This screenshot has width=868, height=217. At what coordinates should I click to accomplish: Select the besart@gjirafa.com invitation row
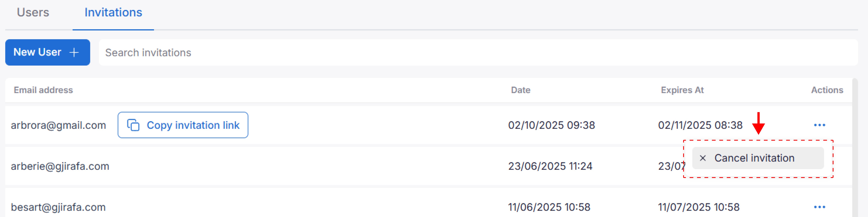click(303, 207)
